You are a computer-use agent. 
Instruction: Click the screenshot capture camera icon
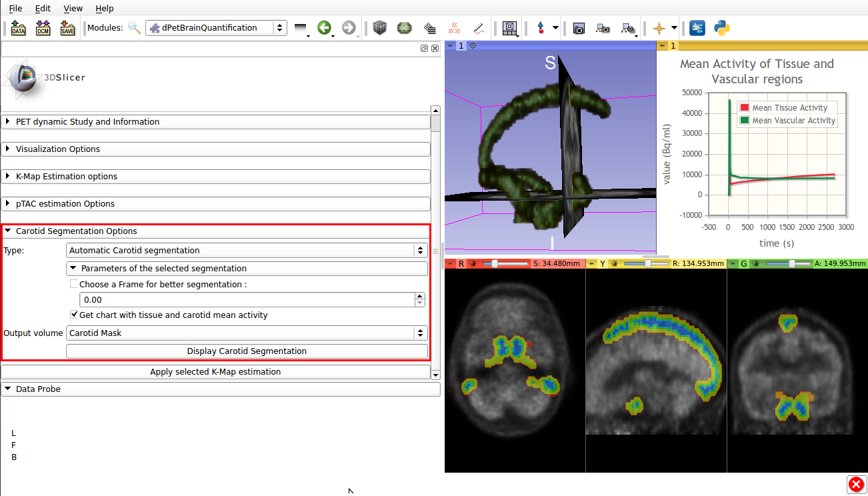pos(579,28)
